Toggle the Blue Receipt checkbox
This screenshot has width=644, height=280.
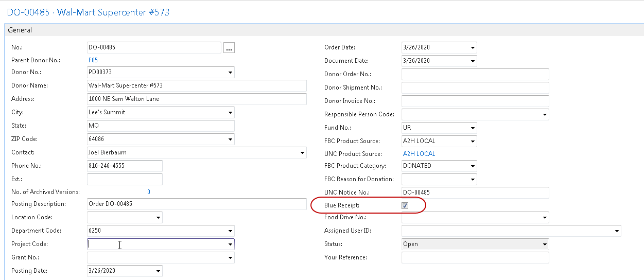[405, 206]
